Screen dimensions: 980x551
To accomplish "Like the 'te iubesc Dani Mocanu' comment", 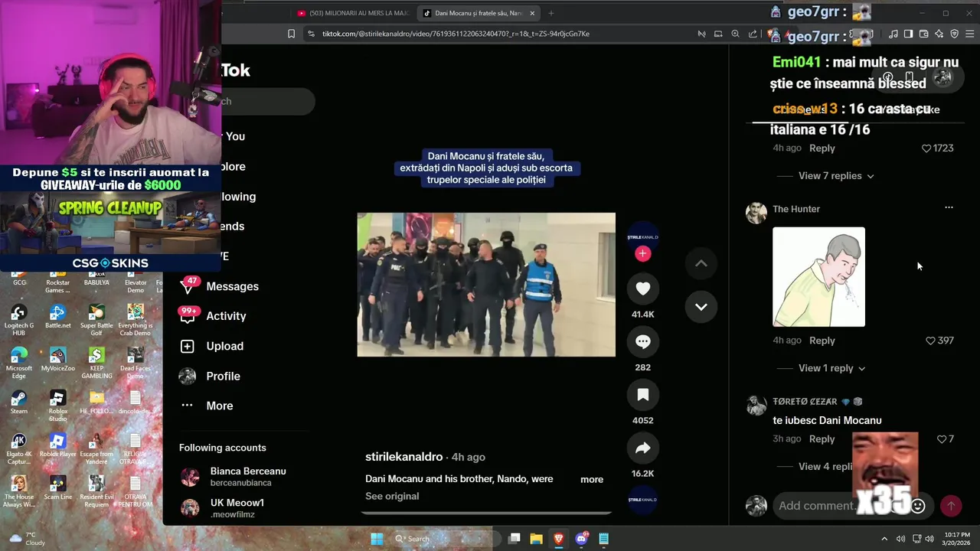I will click(942, 439).
